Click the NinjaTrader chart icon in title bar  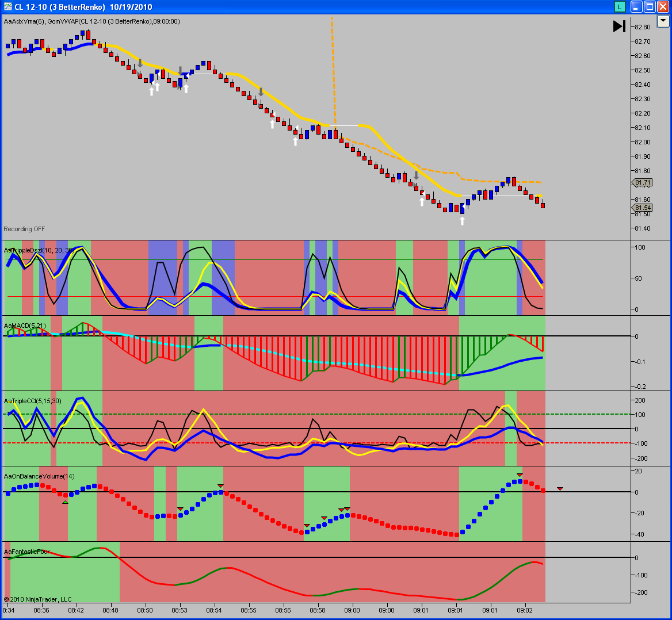(7, 7)
